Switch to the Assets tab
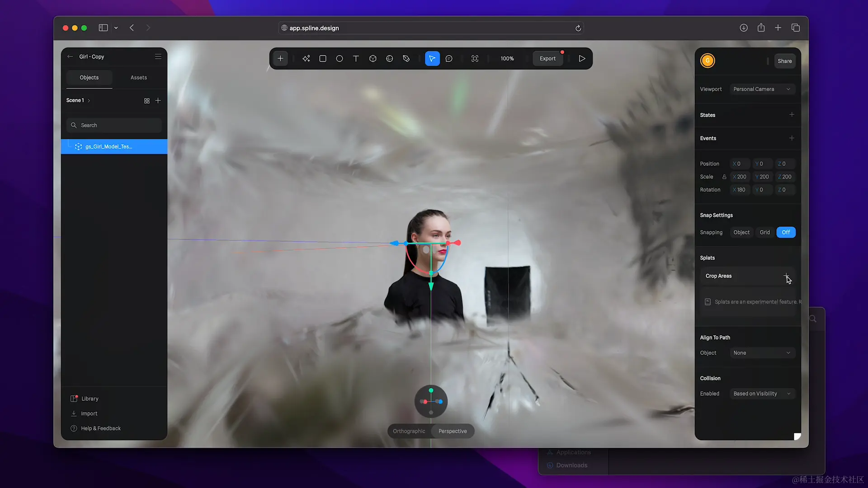This screenshot has height=488, width=868. pyautogui.click(x=138, y=78)
